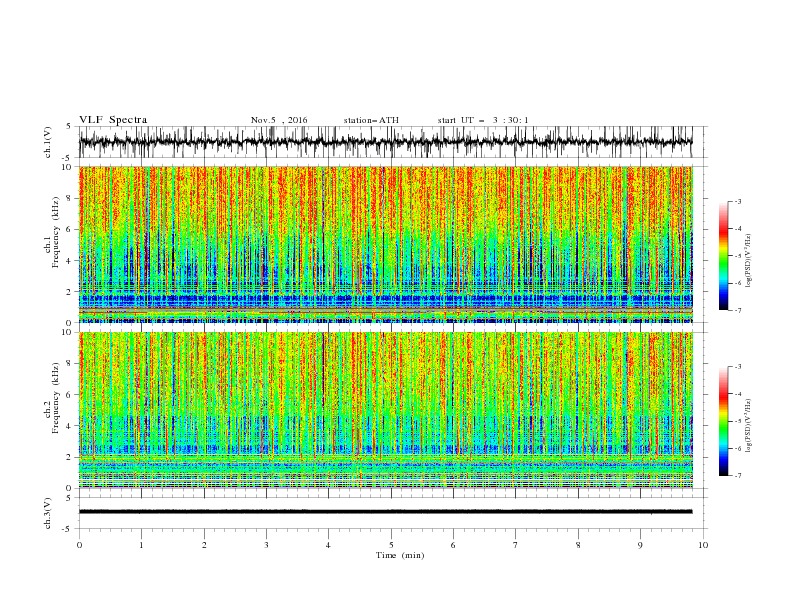Click the "-7" label on ch.2 colorbar

tap(738, 475)
